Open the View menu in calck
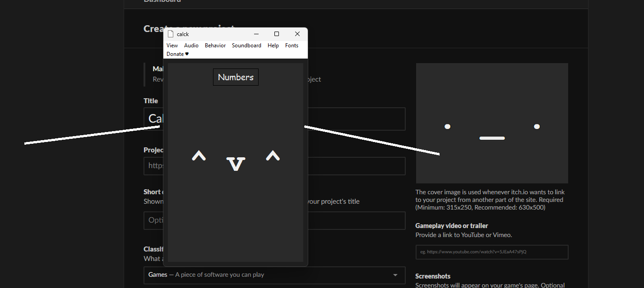 tap(172, 46)
